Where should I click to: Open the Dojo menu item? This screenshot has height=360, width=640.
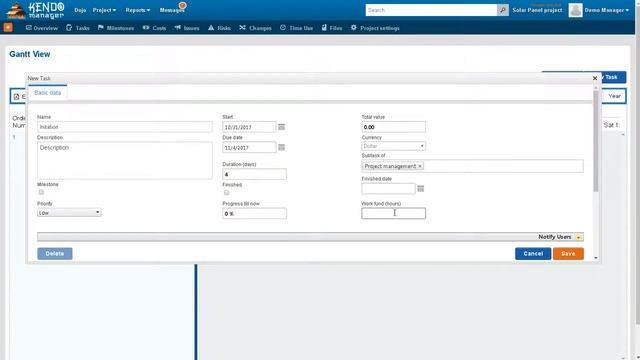(80, 10)
